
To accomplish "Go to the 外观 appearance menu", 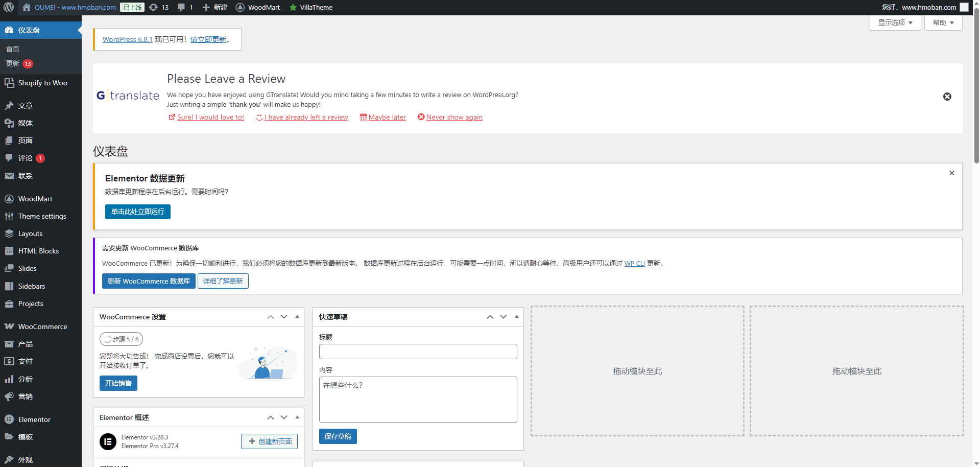I will click(x=26, y=460).
